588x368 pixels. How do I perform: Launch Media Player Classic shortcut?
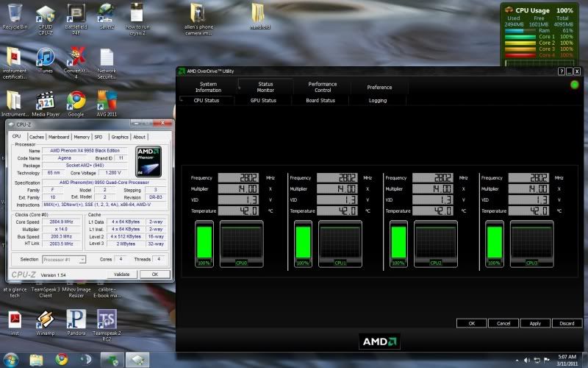(46, 104)
